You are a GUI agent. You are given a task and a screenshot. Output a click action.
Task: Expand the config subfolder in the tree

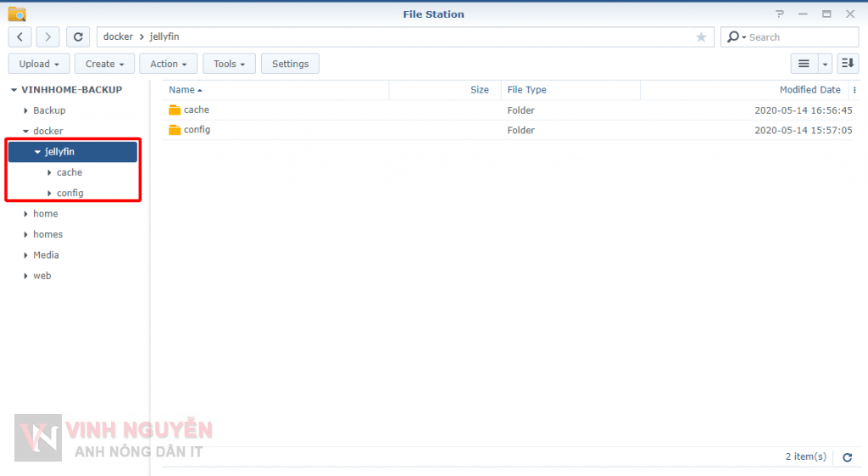pyautogui.click(x=49, y=193)
